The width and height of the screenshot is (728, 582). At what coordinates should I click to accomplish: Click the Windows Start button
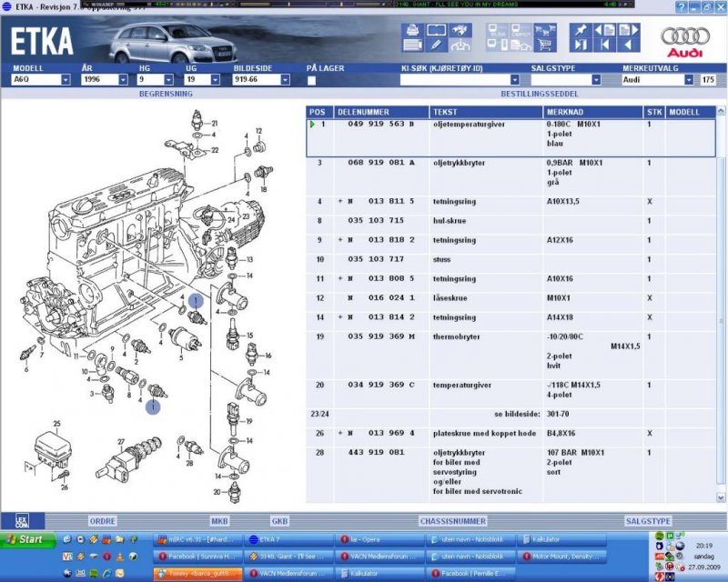[x=28, y=539]
